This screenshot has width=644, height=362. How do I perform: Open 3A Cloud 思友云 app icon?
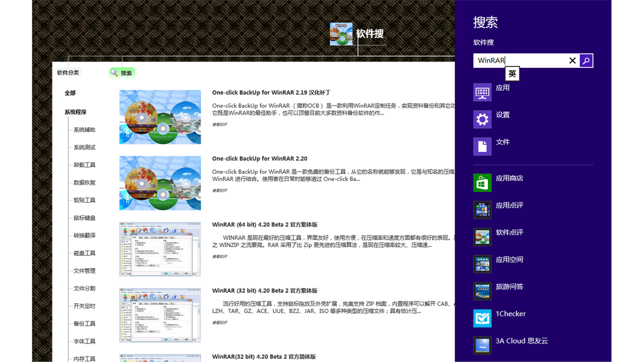coord(483,345)
